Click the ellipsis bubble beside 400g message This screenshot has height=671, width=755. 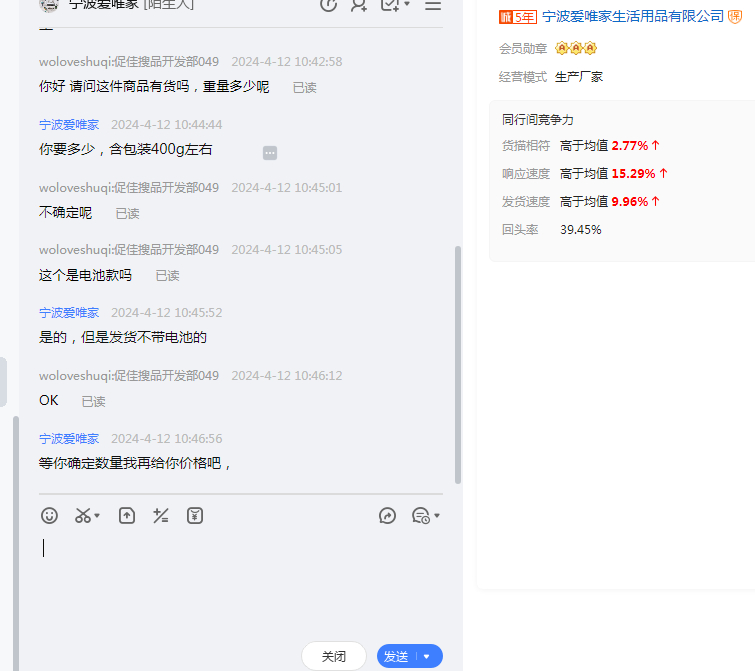(270, 153)
